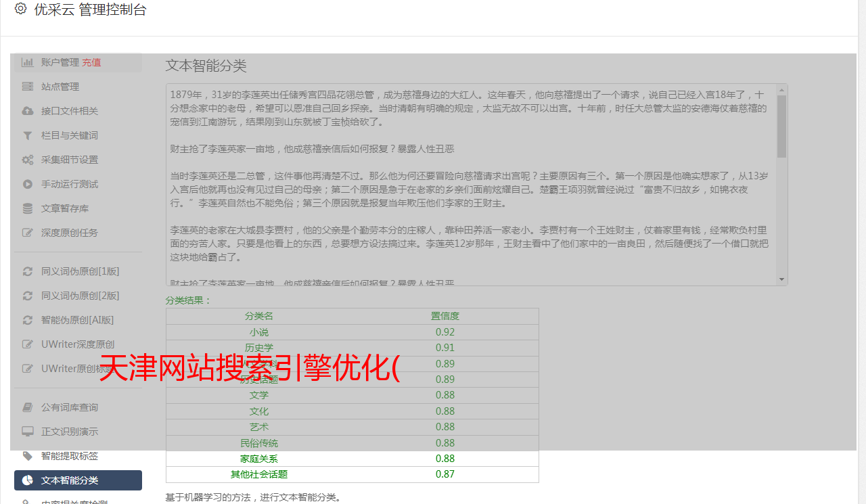Screen dimensions: 866x504
Task: Click the cloud download icon for 接口文件相关
Action: [28, 111]
